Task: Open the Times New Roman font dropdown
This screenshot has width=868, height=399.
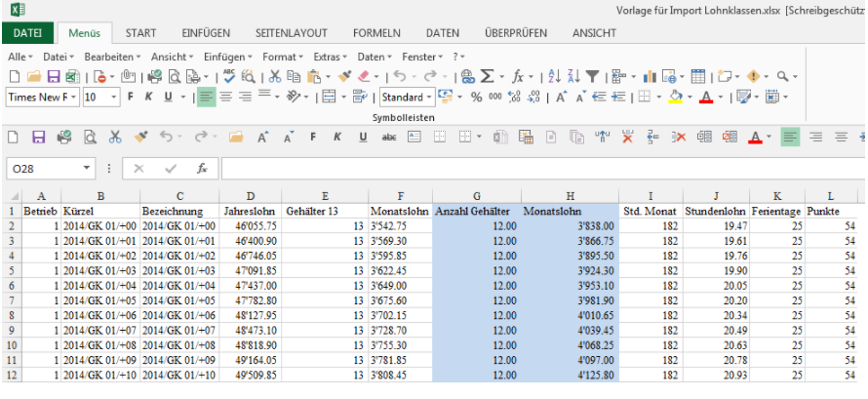Action: pyautogui.click(x=41, y=98)
